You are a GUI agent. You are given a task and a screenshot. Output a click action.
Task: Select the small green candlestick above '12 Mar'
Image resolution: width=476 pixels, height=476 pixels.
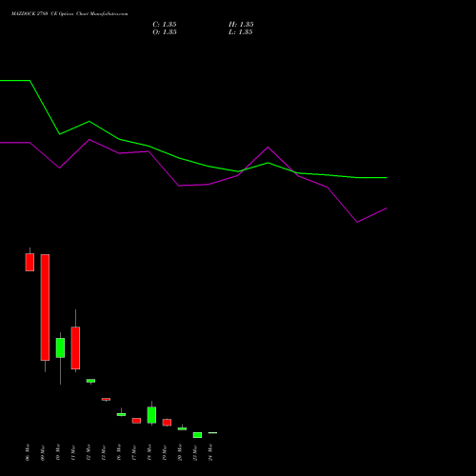[90, 381]
